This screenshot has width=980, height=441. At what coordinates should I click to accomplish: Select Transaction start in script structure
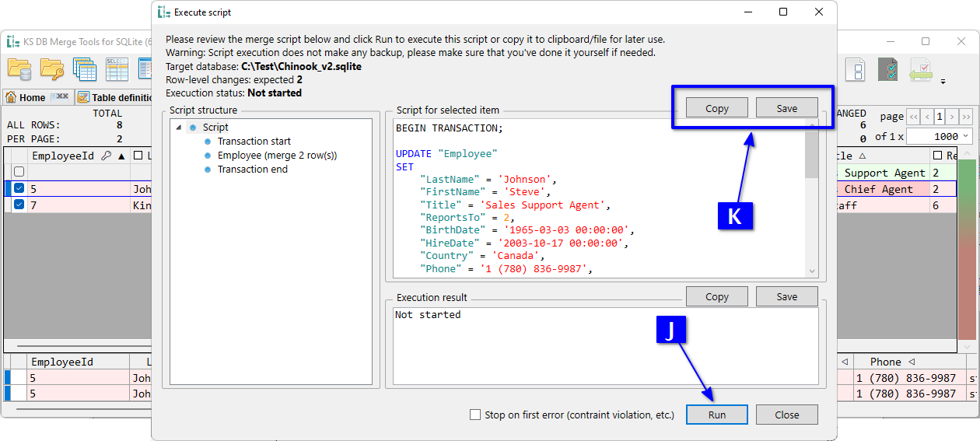point(254,141)
